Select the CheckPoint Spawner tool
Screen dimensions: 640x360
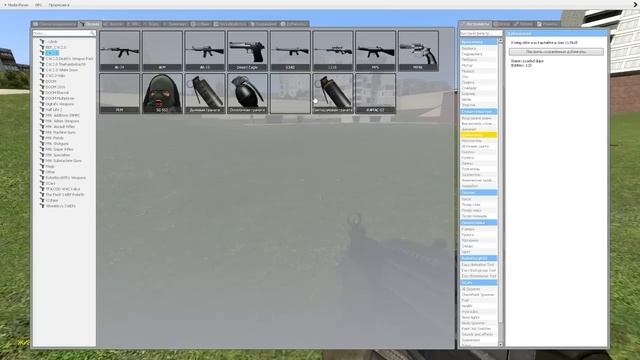pyautogui.click(x=478, y=295)
